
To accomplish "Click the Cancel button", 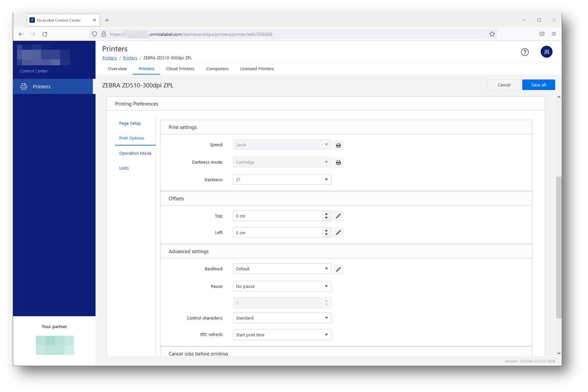I will [504, 85].
